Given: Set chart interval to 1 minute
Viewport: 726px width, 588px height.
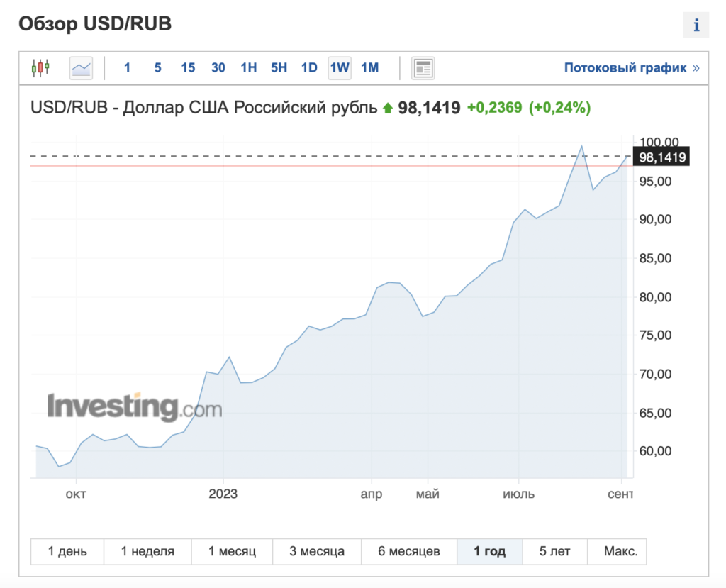Looking at the screenshot, I should pyautogui.click(x=128, y=68).
